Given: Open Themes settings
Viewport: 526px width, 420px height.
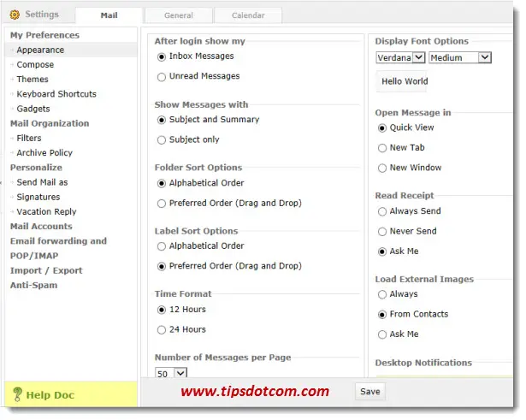Looking at the screenshot, I should [33, 80].
